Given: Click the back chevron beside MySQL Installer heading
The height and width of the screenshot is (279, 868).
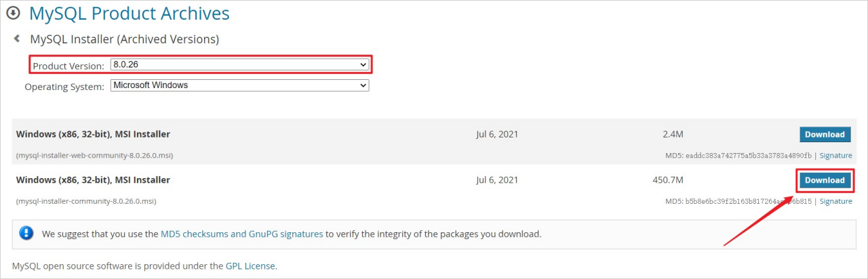Looking at the screenshot, I should [17, 39].
